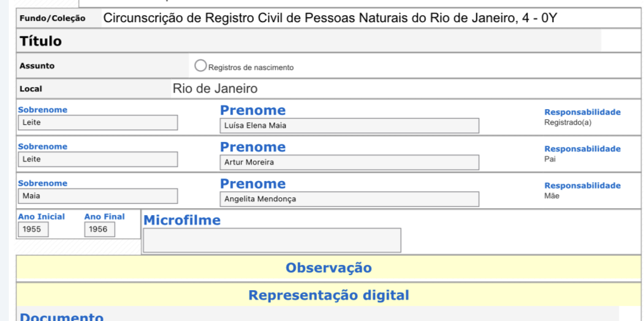The image size is (644, 321).
Task: Focus the Ano Final field showing 1956
Action: click(100, 230)
